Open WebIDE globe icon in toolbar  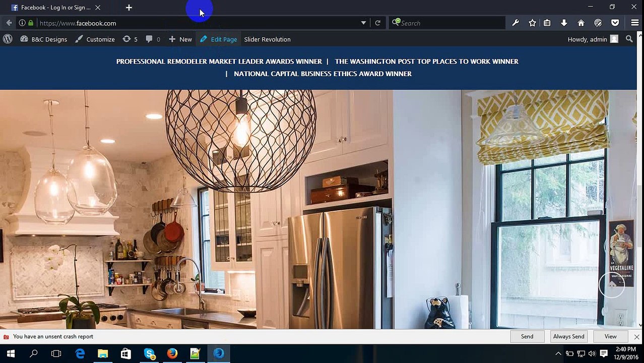tap(598, 23)
